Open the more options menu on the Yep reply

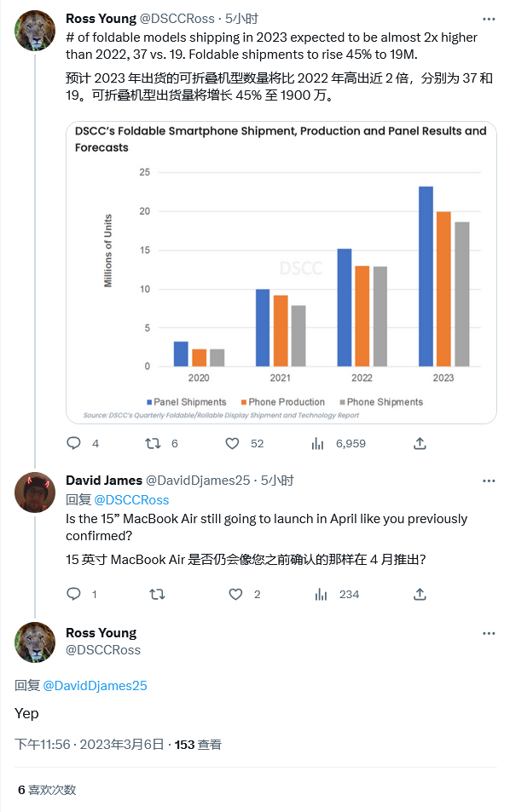point(489,633)
